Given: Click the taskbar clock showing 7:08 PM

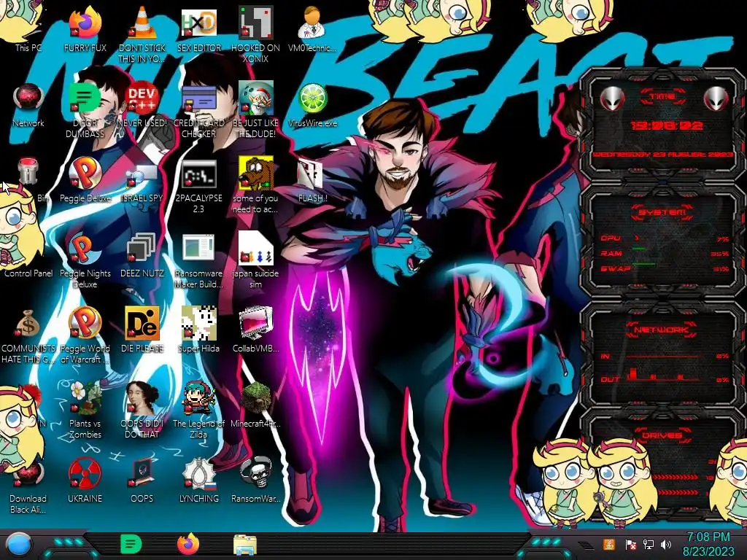Looking at the screenshot, I should click(708, 544).
